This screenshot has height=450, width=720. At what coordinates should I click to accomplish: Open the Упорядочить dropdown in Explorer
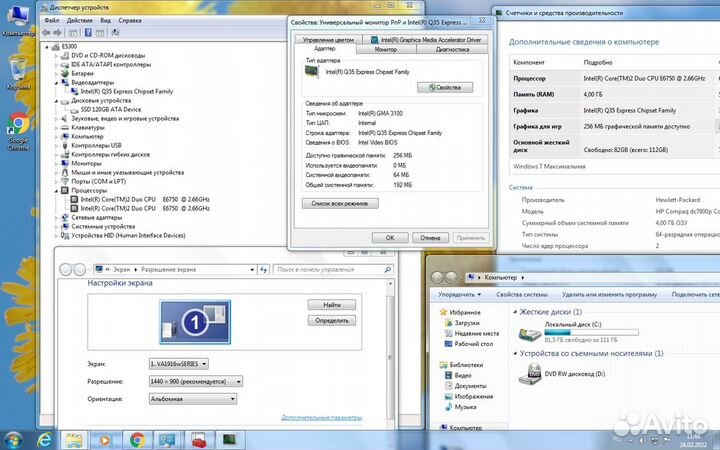pyautogui.click(x=460, y=294)
